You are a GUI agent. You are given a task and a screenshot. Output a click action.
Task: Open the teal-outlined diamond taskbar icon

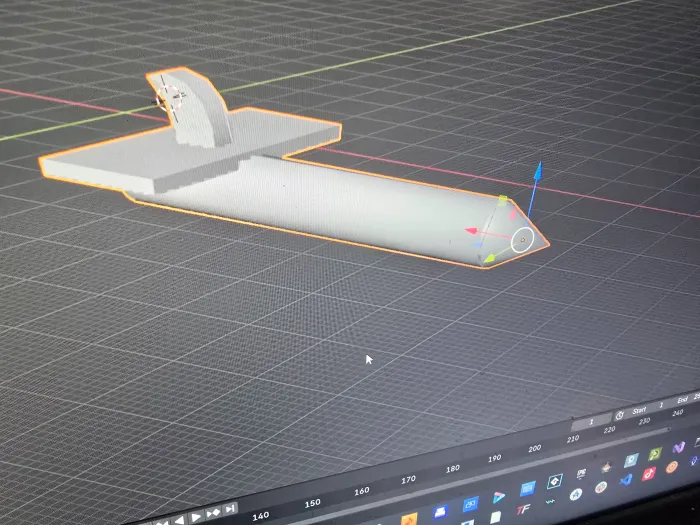pos(555,482)
